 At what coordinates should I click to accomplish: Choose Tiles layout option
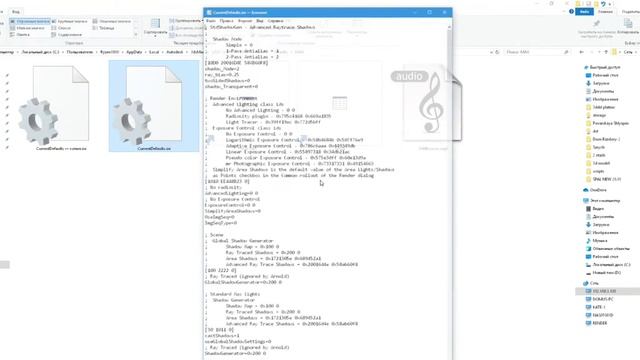point(20,35)
